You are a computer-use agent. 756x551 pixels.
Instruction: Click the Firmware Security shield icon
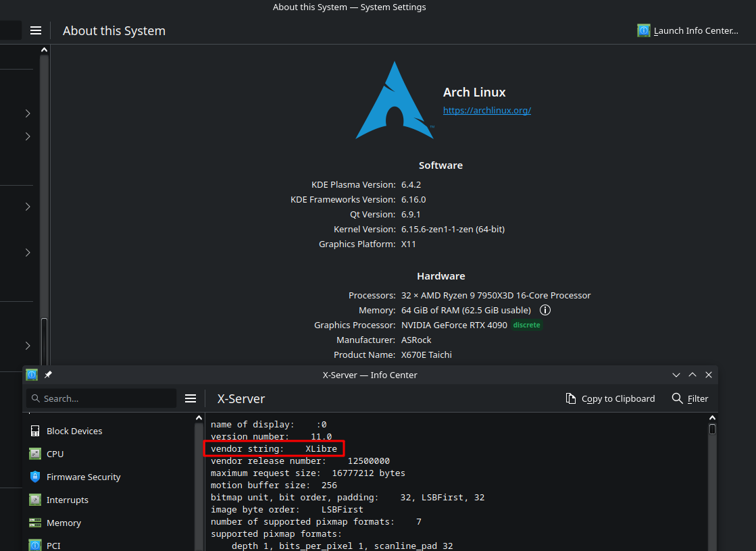(x=35, y=477)
